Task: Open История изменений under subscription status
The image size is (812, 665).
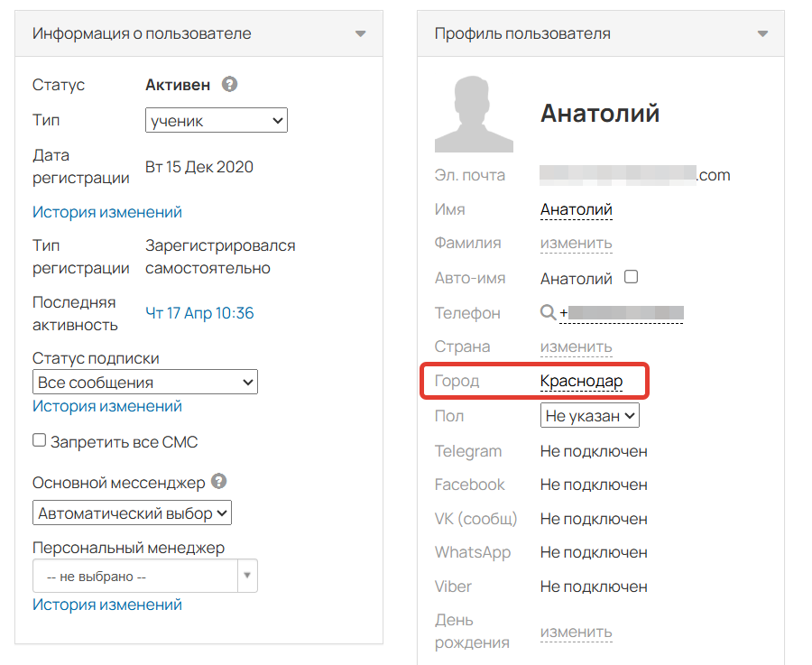Action: [107, 406]
